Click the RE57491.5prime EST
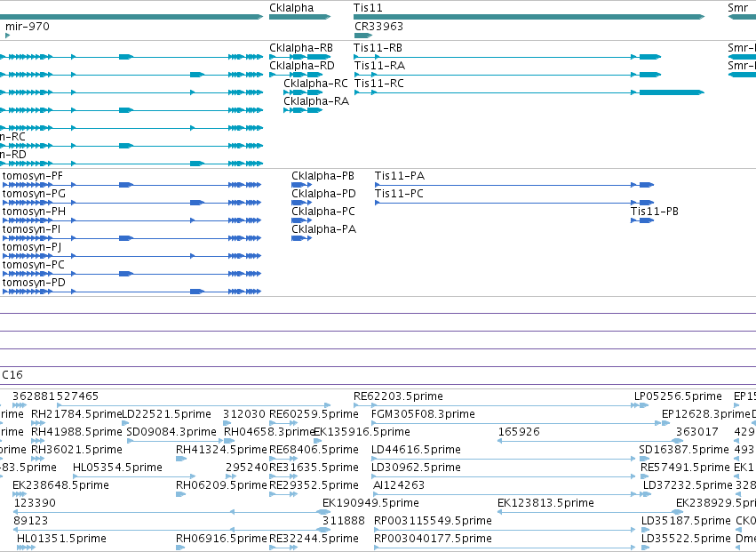The height and width of the screenshot is (552, 756). (x=645, y=476)
